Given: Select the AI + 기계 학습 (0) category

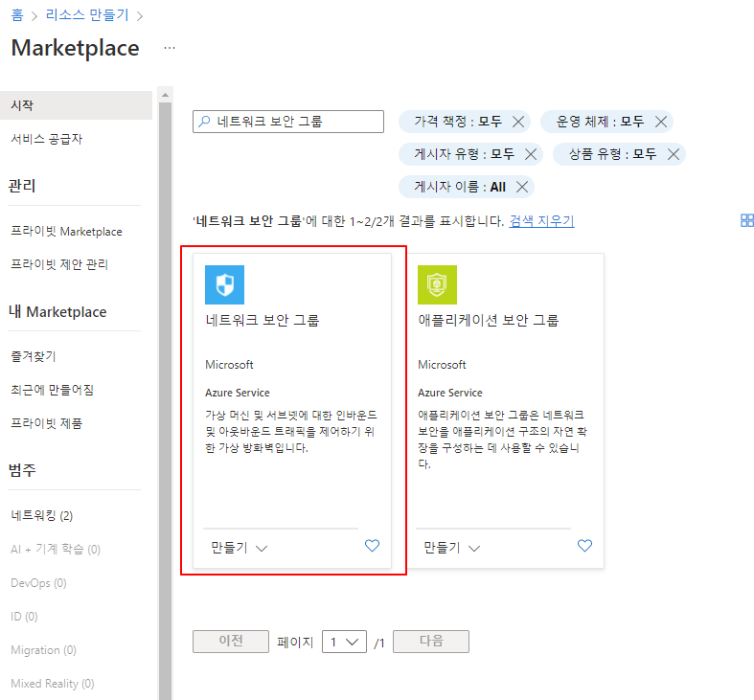Looking at the screenshot, I should [x=56, y=550].
